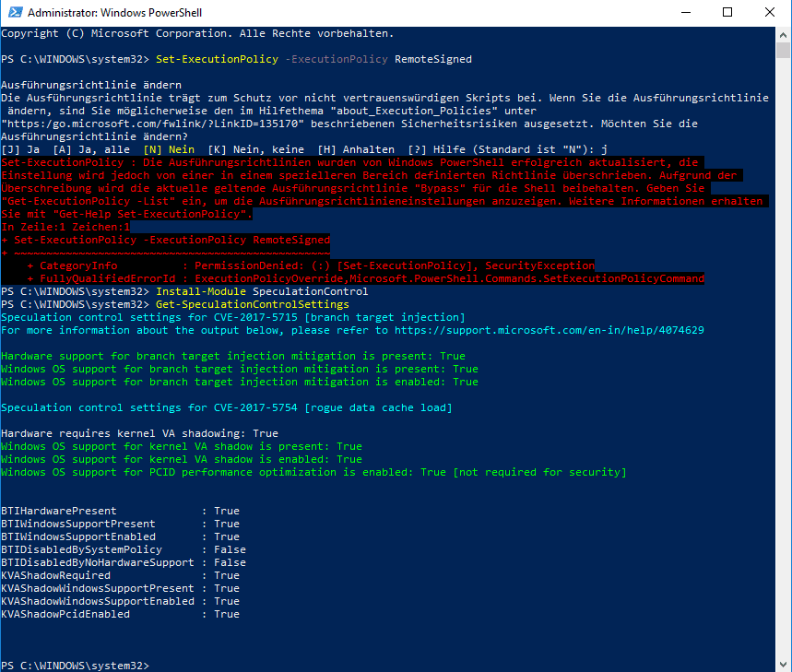Viewport: 792px width, 672px height.
Task: Click the vertical scrollbar thumb
Action: tap(783, 51)
